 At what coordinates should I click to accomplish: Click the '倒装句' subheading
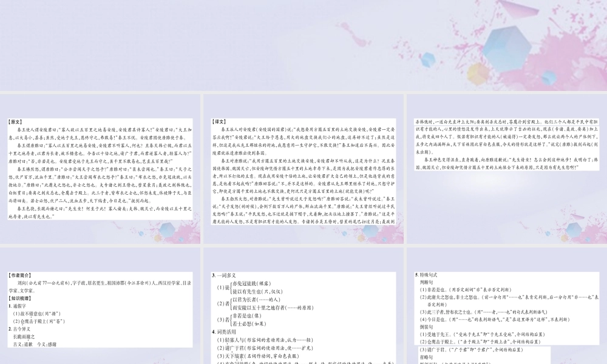426,327
